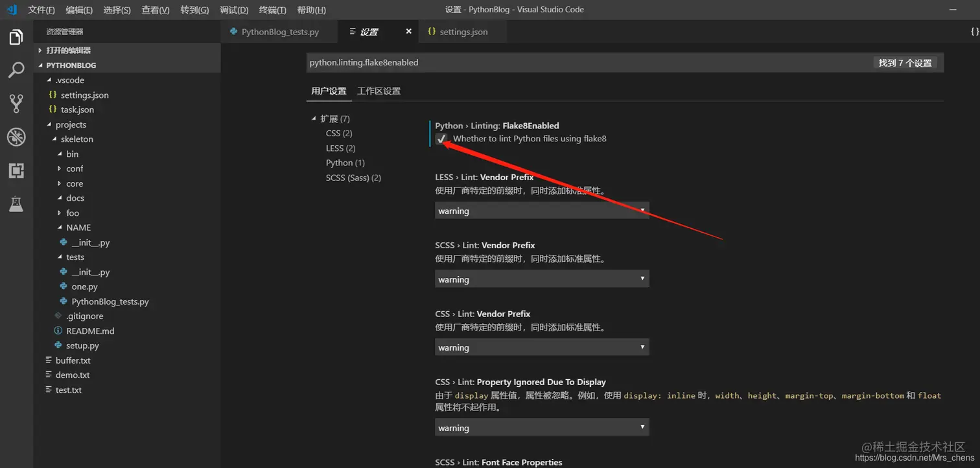Open 调试(D) menu
Viewport: 980px width, 468px height.
point(234,10)
